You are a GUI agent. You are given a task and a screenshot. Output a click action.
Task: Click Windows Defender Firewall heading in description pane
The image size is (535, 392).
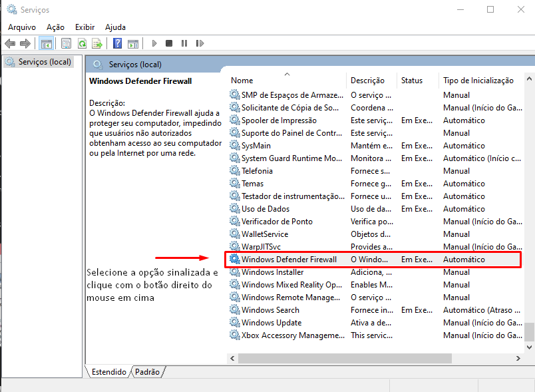pos(140,81)
